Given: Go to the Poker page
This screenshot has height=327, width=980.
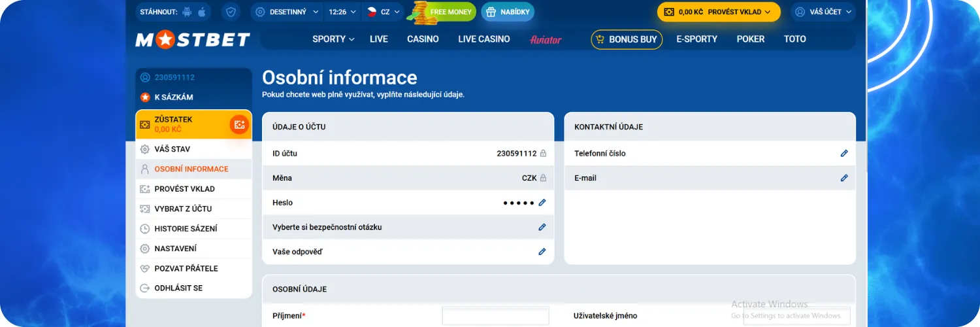Looking at the screenshot, I should [x=750, y=39].
